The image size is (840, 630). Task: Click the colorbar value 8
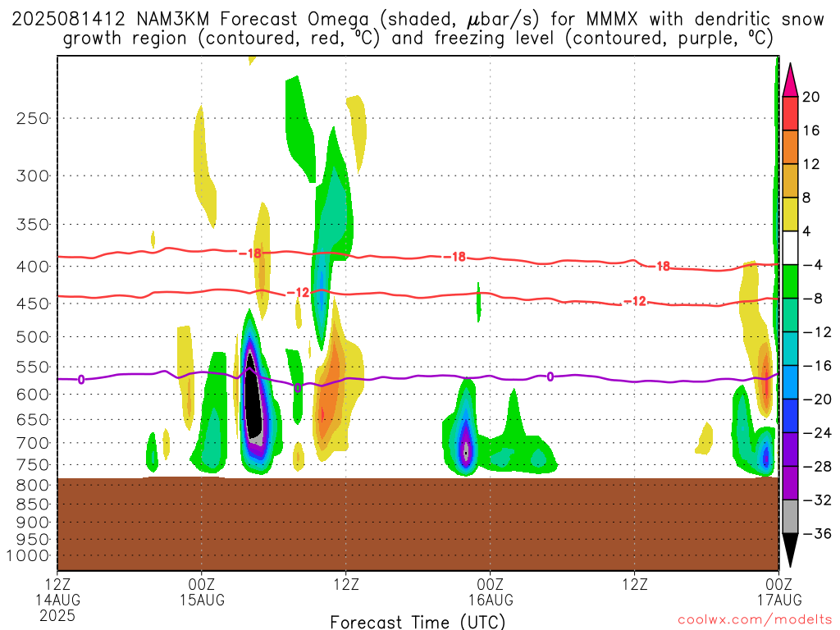coord(806,199)
